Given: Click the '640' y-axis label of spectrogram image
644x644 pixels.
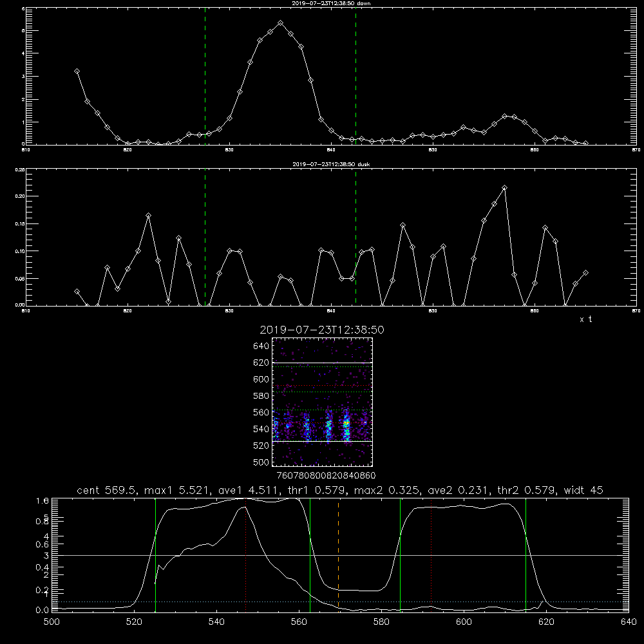Looking at the screenshot, I should coord(261,346).
